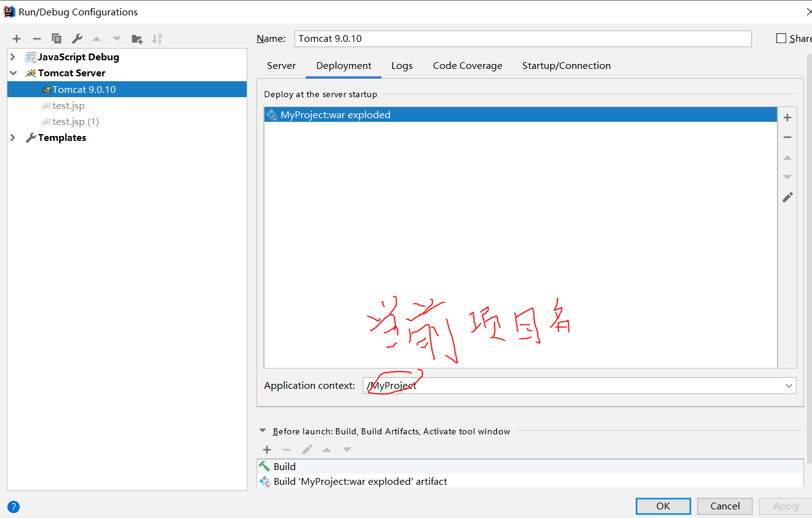Expand JavaScript Debug node
This screenshot has width=812, height=518.
(13, 57)
